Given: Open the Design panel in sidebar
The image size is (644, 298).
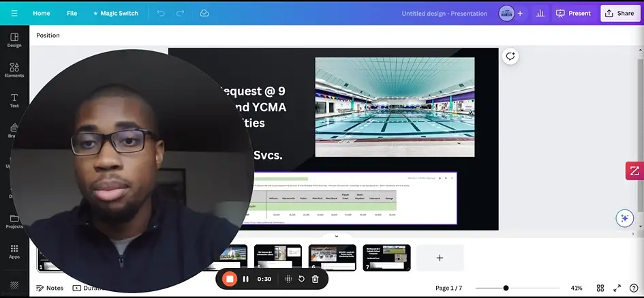Looking at the screenshot, I should (x=14, y=40).
